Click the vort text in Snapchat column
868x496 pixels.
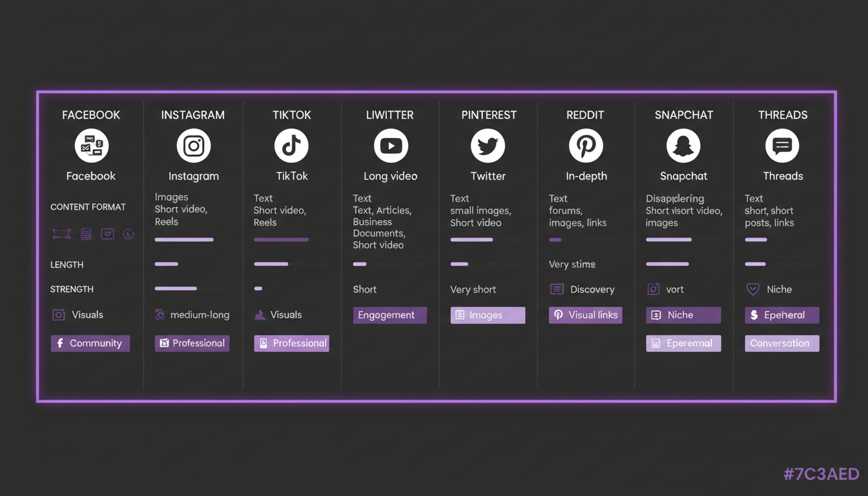click(675, 289)
